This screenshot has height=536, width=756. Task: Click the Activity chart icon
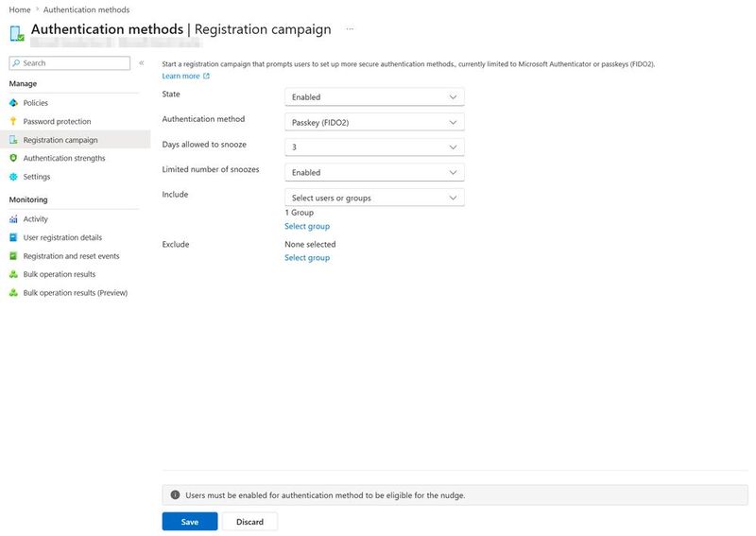tap(13, 219)
